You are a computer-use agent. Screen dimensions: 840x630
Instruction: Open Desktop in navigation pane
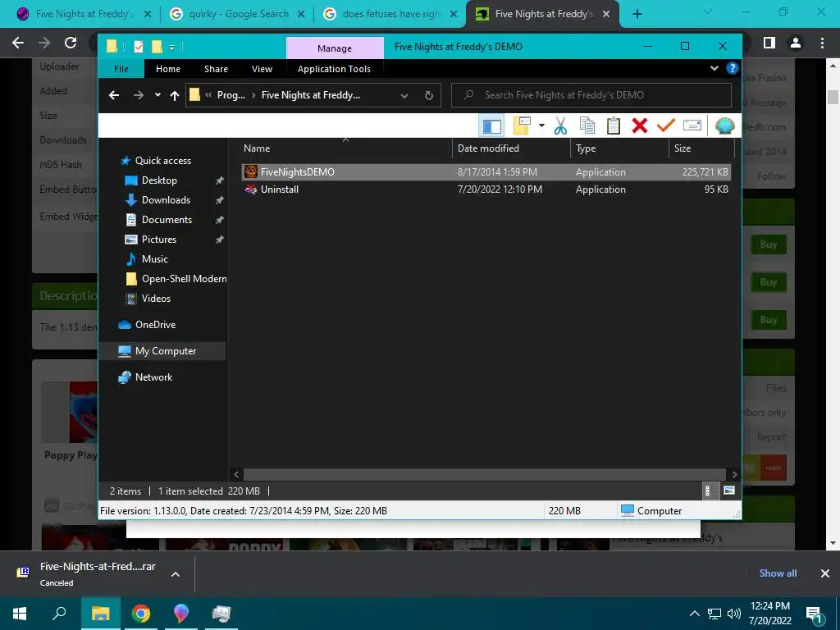pyautogui.click(x=159, y=180)
